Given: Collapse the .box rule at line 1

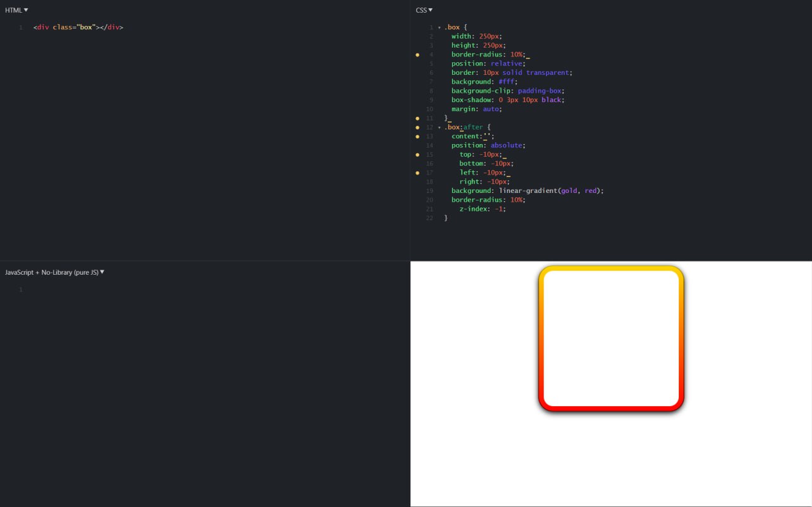Looking at the screenshot, I should tap(439, 28).
